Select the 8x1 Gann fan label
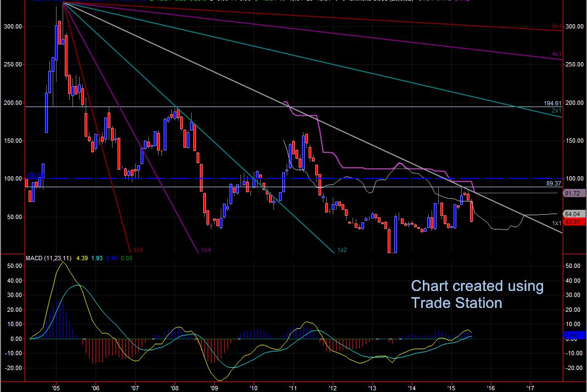This screenshot has height=392, width=587. [557, 26]
